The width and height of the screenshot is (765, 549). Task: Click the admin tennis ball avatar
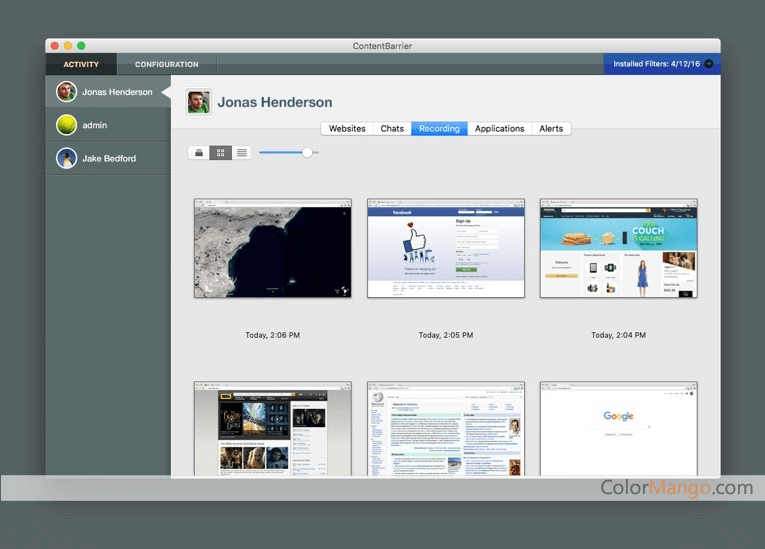tap(66, 125)
